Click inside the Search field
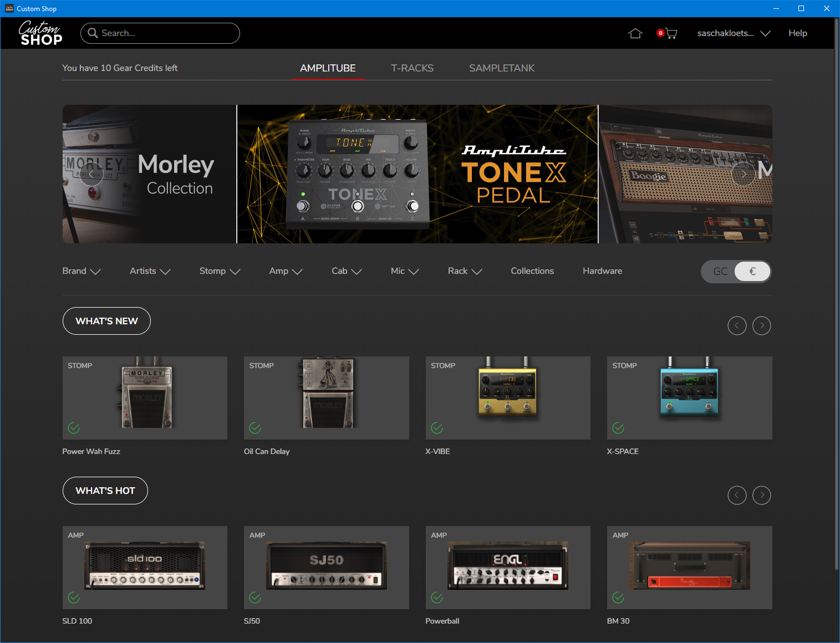 click(166, 33)
